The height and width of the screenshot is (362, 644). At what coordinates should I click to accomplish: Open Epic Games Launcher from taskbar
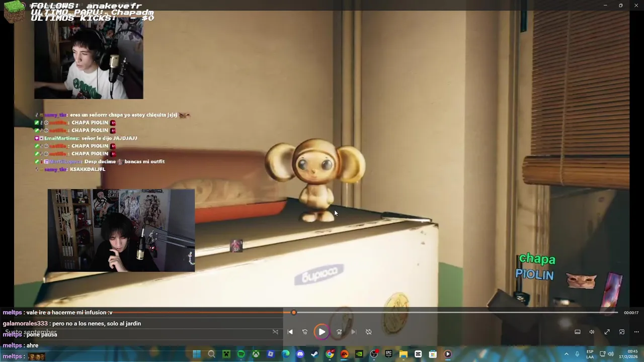[x=388, y=354]
